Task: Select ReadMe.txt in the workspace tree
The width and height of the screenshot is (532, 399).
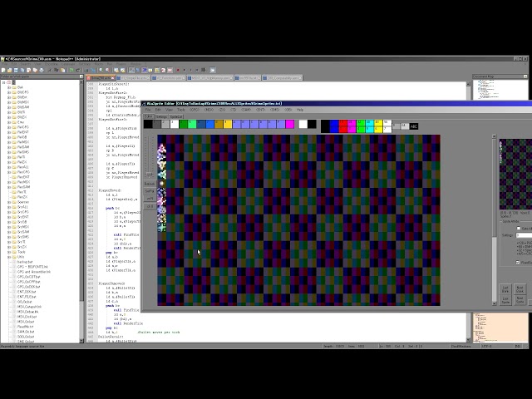Action: [x=26, y=327]
